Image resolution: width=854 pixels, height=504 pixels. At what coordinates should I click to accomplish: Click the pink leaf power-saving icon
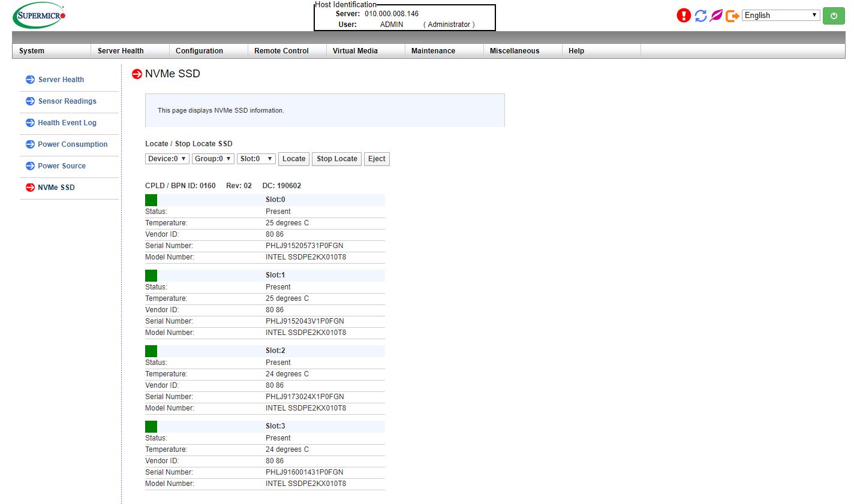click(x=716, y=16)
